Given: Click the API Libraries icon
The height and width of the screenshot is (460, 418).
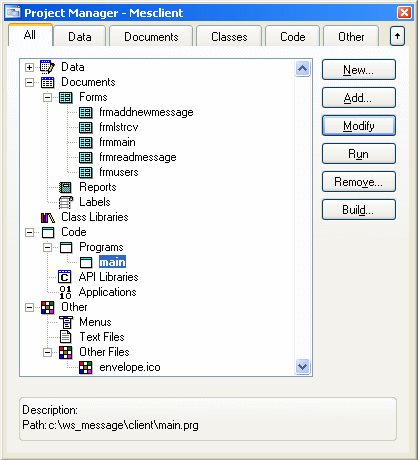Looking at the screenshot, I should tap(65, 277).
